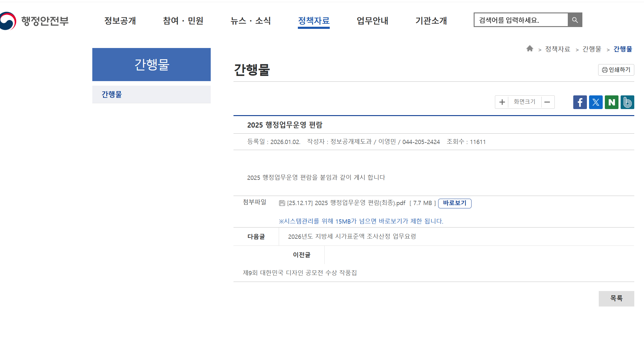Open the PDF with 바로보기 button
The image size is (644, 353).
click(x=455, y=203)
